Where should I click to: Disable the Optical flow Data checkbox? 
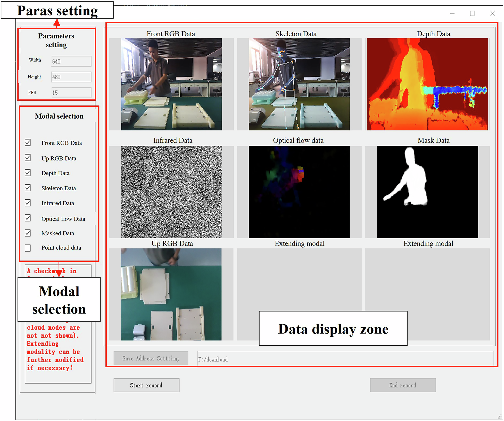coord(28,218)
